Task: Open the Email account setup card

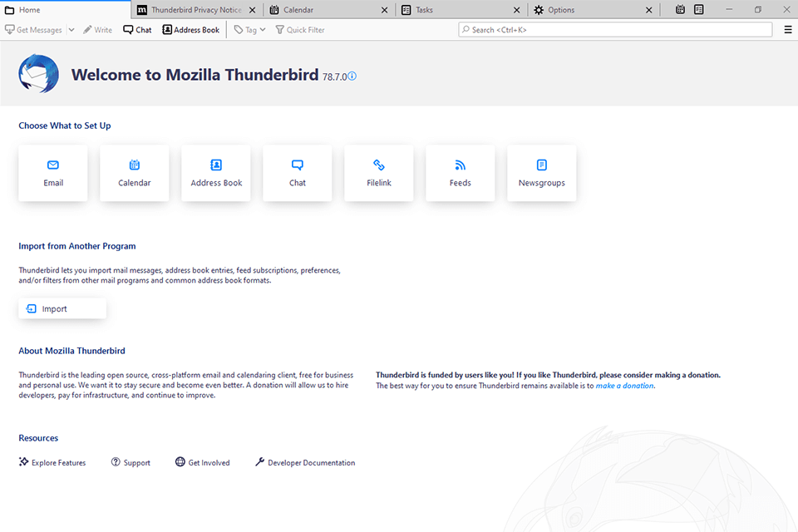Action: click(x=53, y=173)
